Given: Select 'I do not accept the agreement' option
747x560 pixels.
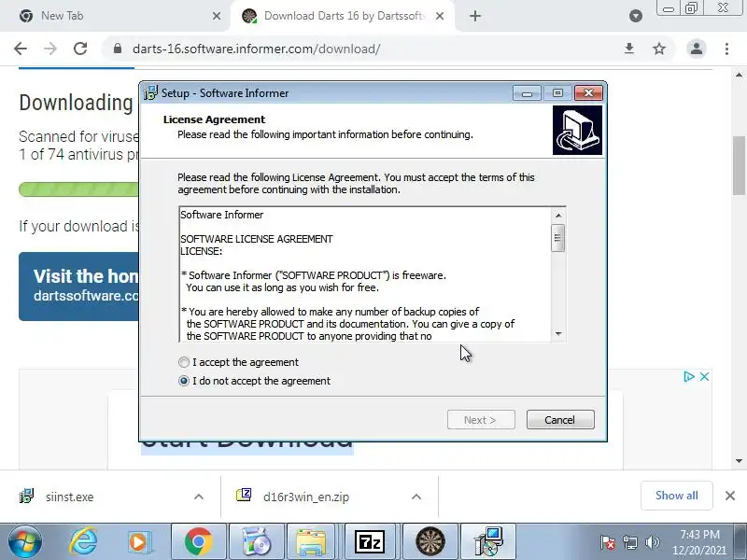Looking at the screenshot, I should 184,381.
